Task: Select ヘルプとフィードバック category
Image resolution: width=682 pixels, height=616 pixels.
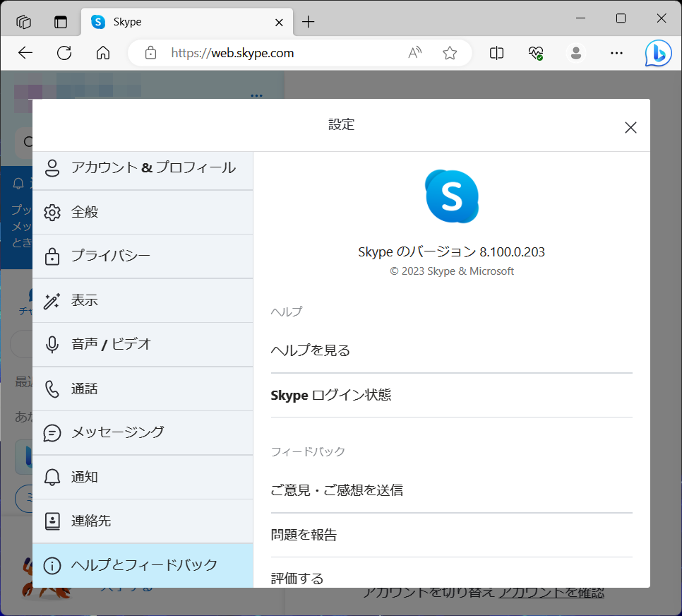Action: (143, 566)
